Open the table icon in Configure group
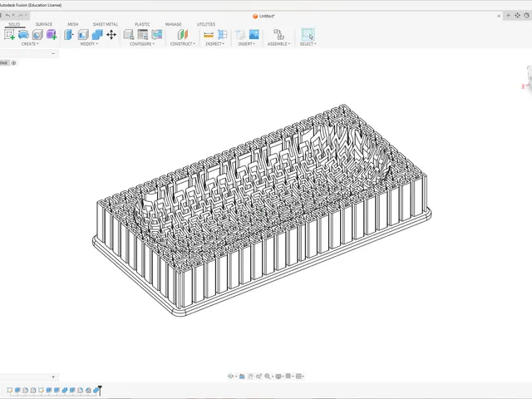 (x=143, y=35)
